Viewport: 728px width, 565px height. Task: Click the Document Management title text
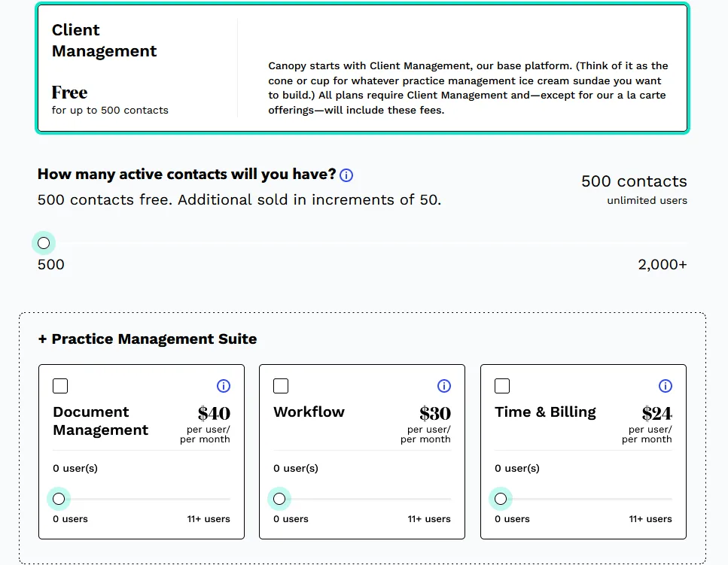[100, 421]
